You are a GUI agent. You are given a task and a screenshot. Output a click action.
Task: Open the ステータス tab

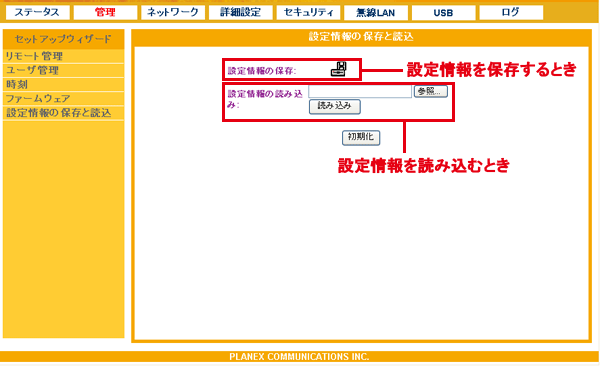tap(38, 13)
